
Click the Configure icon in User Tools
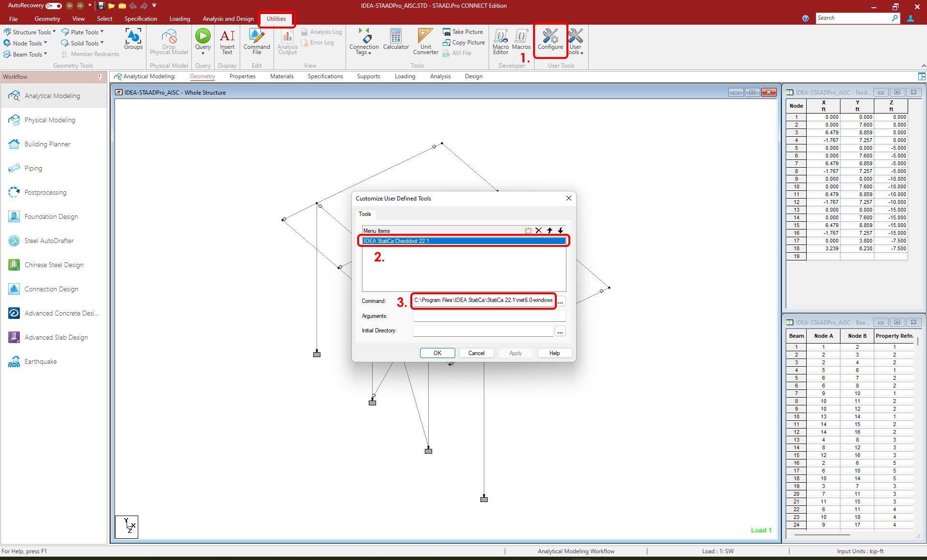550,41
